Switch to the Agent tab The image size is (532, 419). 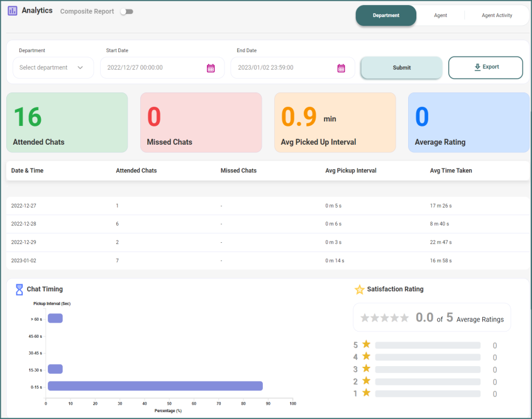(x=440, y=15)
